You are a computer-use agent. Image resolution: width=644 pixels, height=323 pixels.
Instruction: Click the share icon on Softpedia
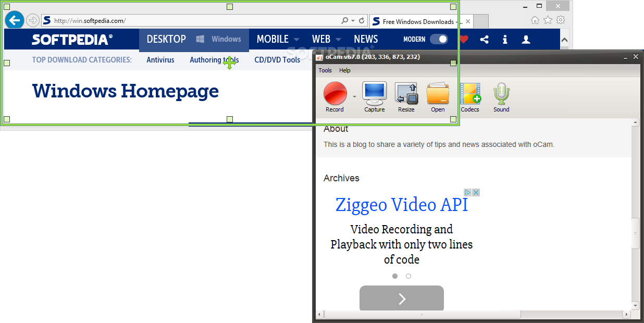(x=484, y=39)
